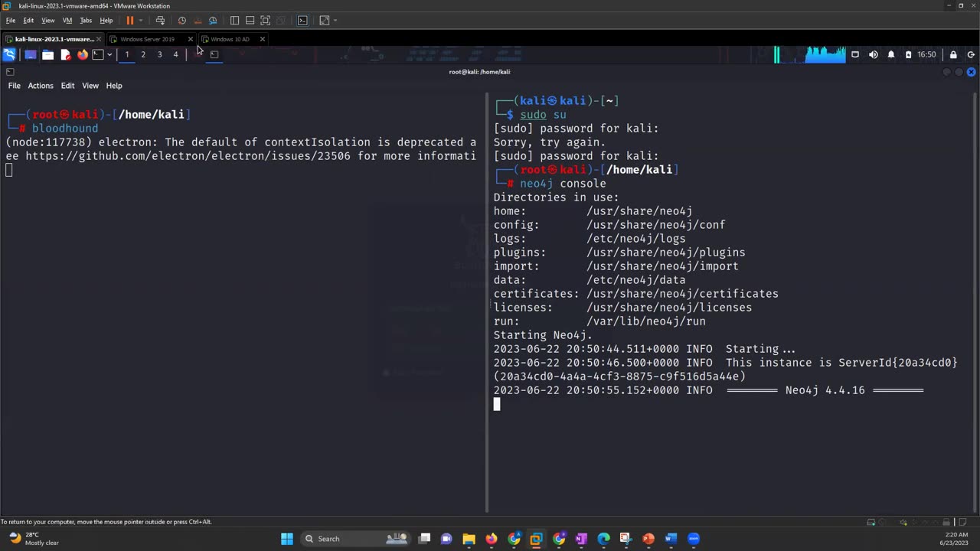Screen dimensions: 980x551
Task: Switch to Kali workspace 4
Action: point(175,54)
